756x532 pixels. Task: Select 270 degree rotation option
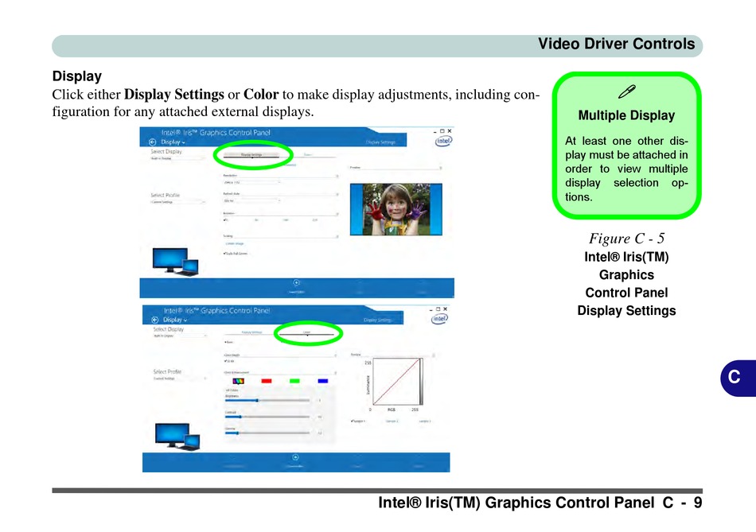315,220
